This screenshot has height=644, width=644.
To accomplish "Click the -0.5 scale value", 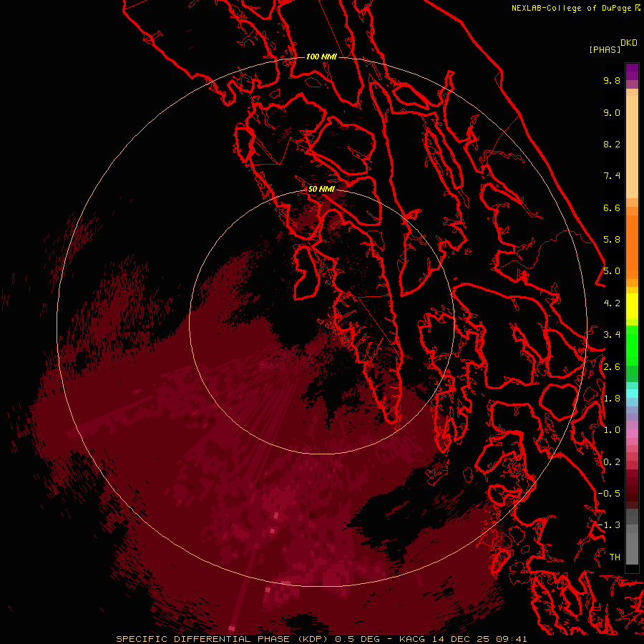I will [609, 494].
